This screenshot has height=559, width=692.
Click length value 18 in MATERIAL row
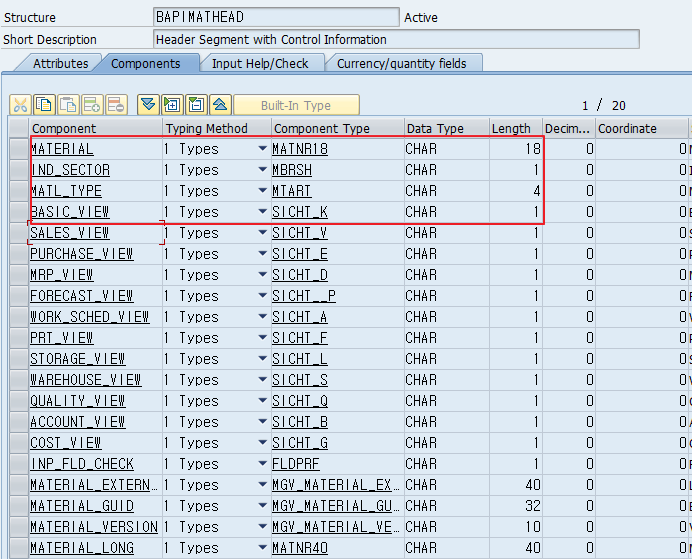533,149
